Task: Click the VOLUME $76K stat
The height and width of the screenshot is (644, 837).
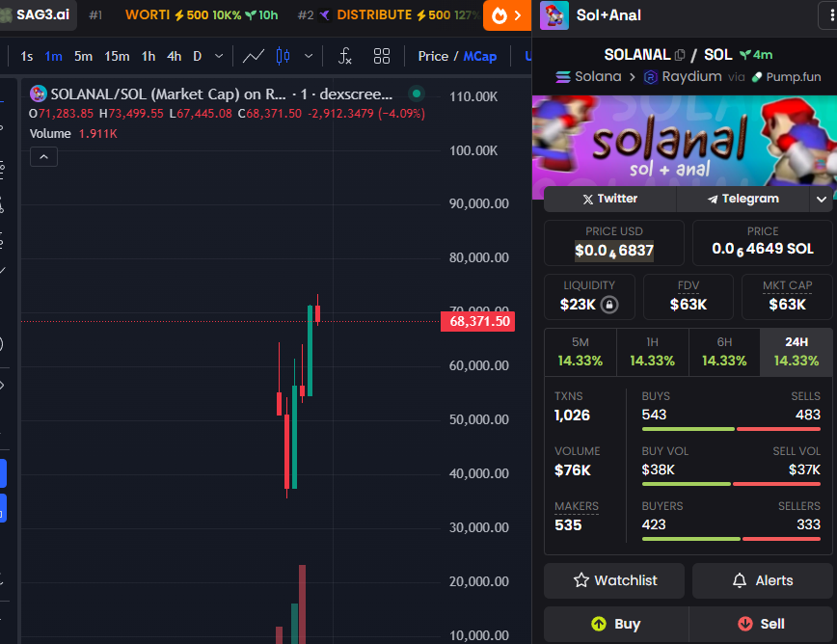Action: coord(577,462)
